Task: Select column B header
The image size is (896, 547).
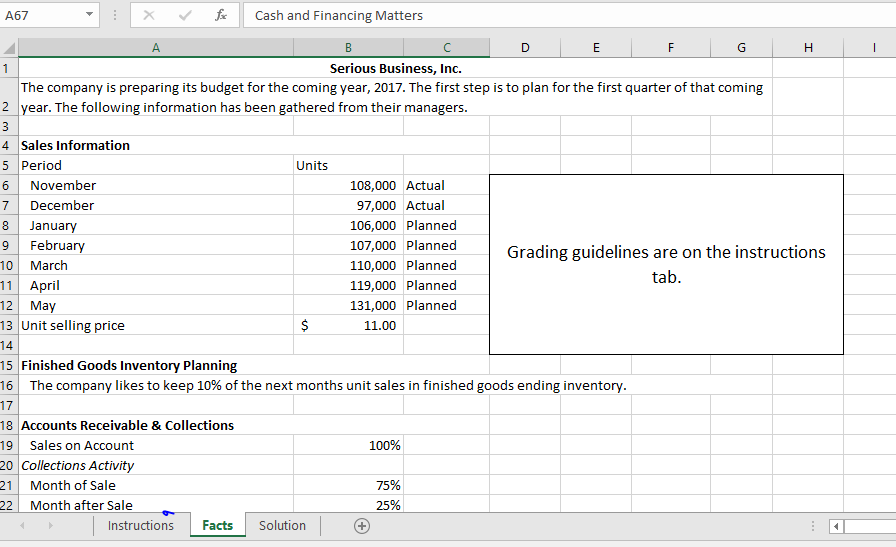Action: click(x=348, y=48)
